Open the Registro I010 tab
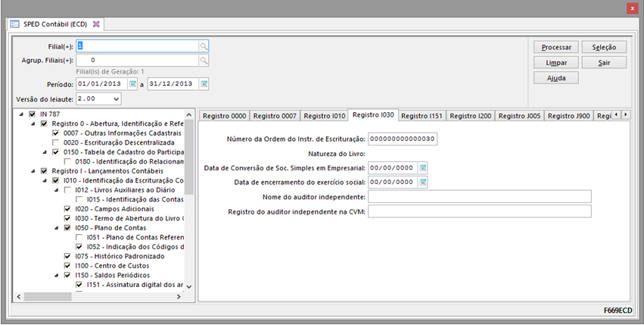 point(325,116)
